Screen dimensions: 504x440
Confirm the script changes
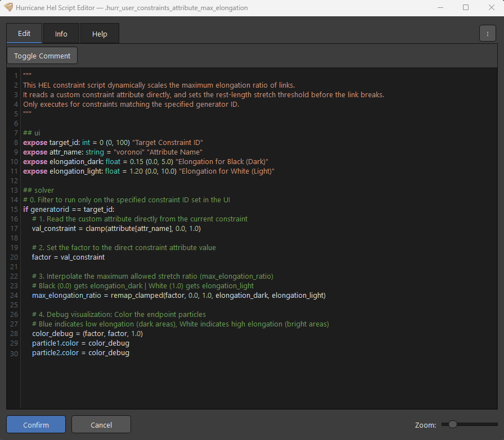coord(36,425)
